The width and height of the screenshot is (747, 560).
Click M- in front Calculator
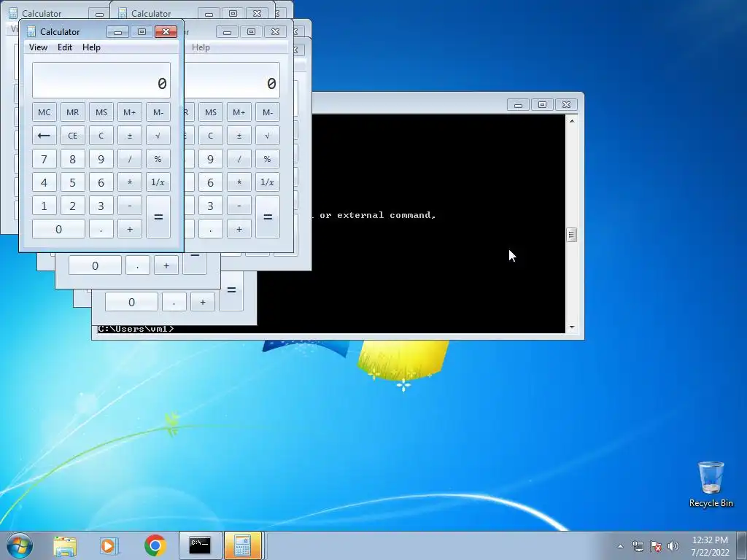[158, 112]
